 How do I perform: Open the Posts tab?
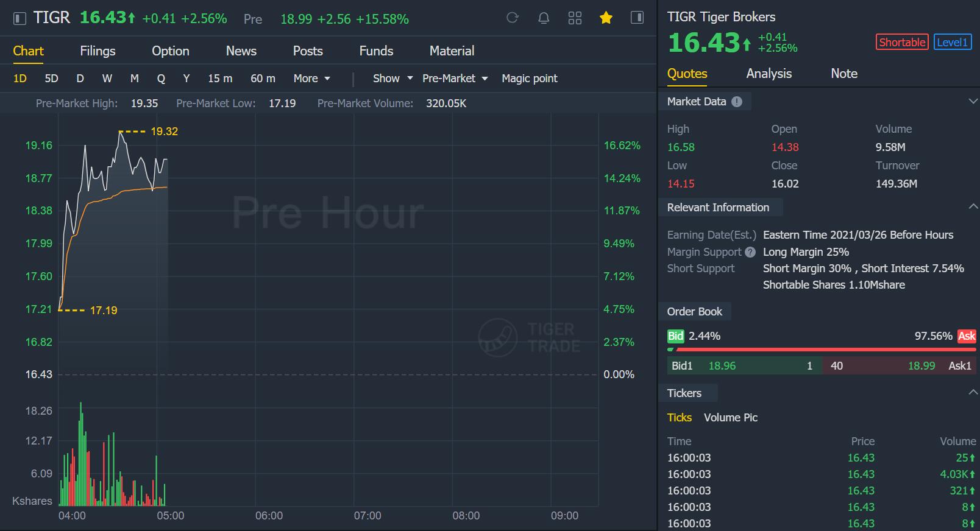pyautogui.click(x=308, y=51)
